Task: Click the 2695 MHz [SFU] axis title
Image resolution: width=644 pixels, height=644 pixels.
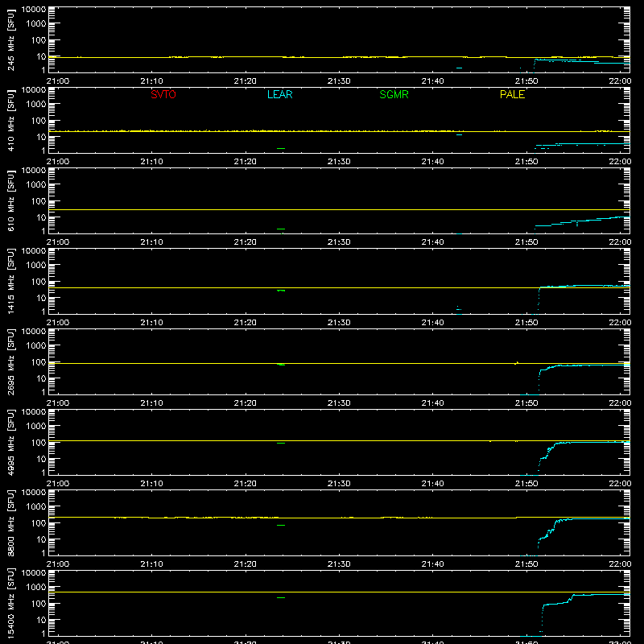Action: click(x=10, y=361)
